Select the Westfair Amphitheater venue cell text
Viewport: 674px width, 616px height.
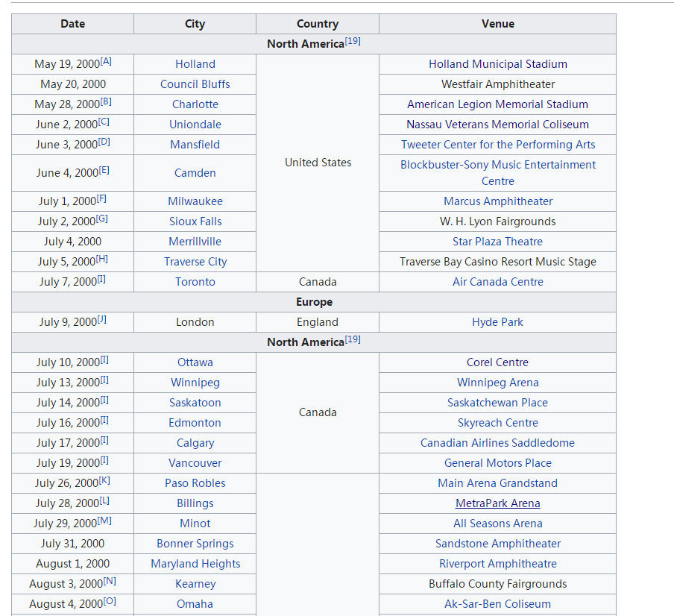point(498,84)
